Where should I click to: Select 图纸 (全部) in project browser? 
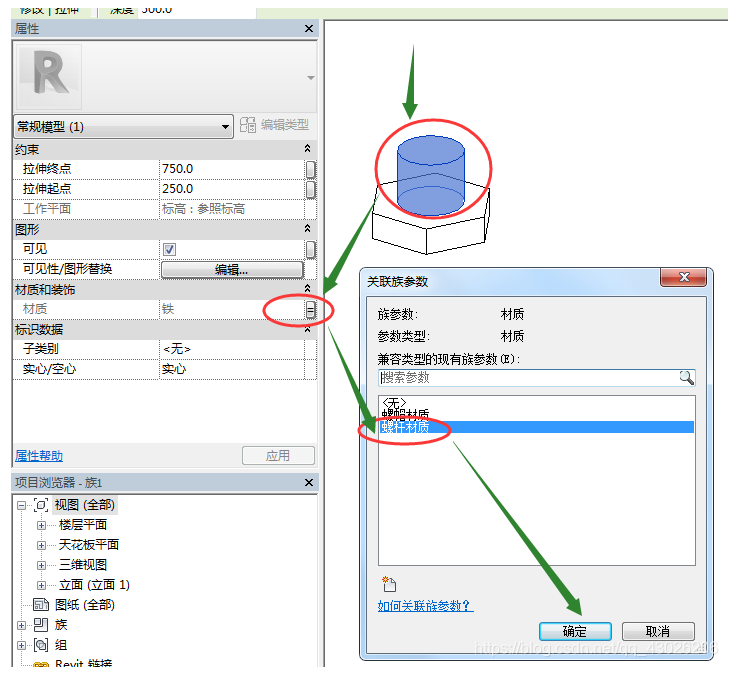tap(85, 605)
